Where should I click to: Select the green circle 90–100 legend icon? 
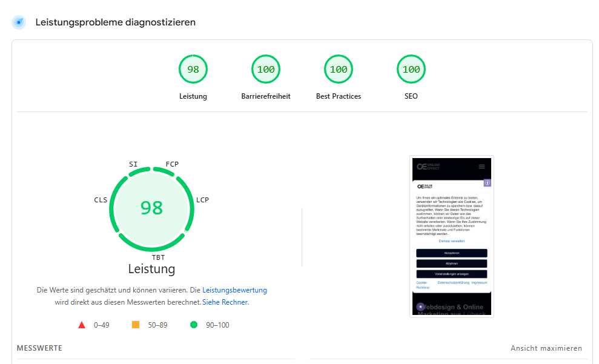[x=193, y=325]
